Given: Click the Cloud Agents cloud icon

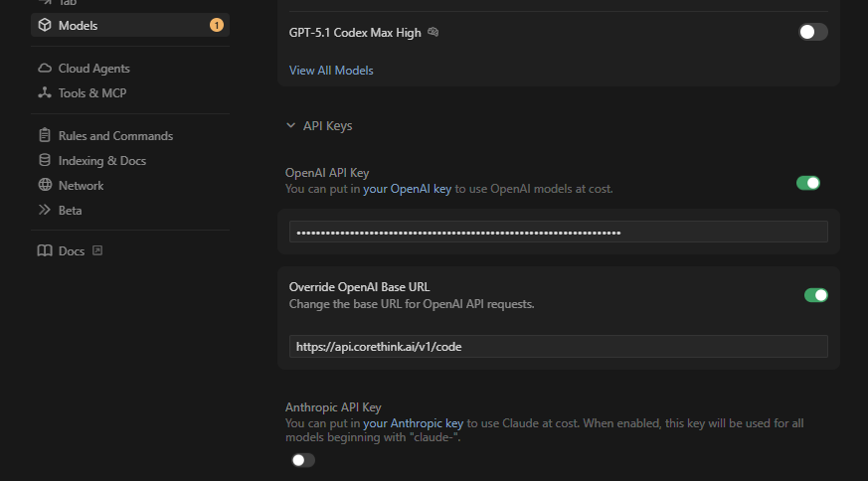Looking at the screenshot, I should pos(45,69).
